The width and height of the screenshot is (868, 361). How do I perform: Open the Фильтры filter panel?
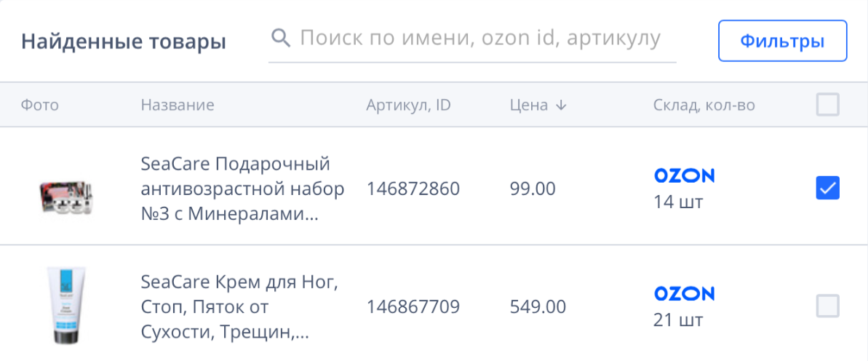pos(782,41)
